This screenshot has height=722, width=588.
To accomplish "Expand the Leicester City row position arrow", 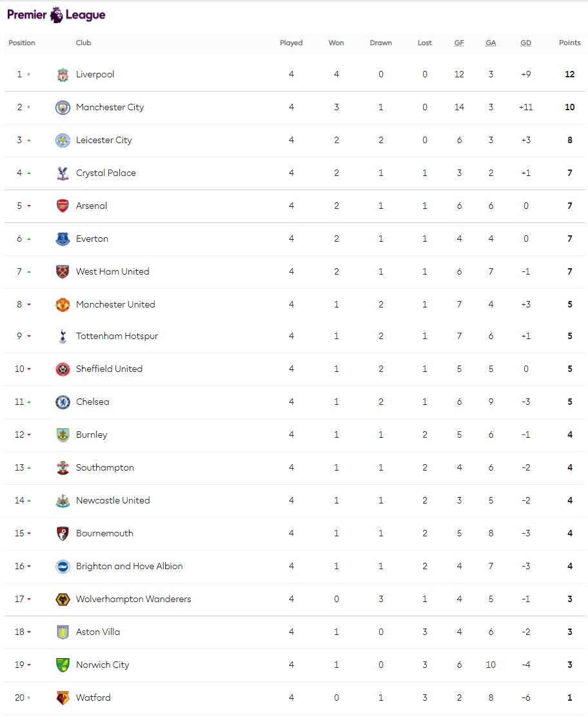I will (28, 141).
